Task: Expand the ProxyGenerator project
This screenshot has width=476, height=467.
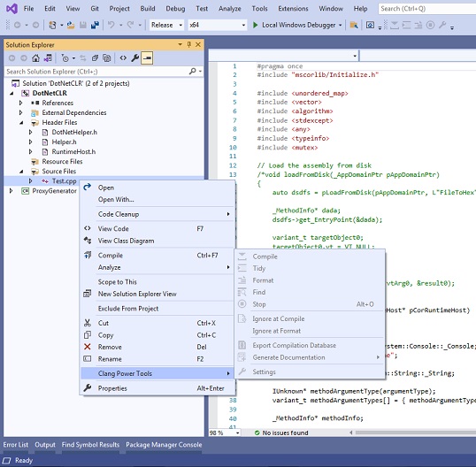Action: pos(12,191)
